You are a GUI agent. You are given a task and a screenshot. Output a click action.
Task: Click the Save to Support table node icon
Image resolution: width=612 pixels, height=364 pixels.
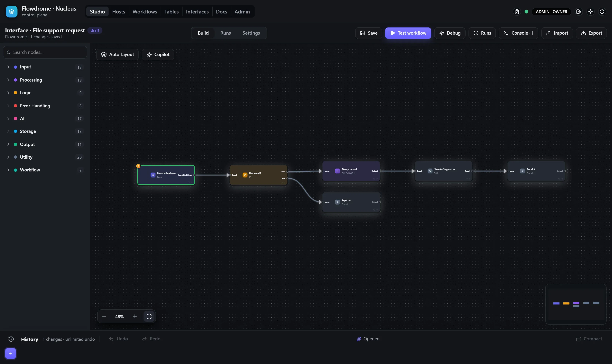(430, 171)
